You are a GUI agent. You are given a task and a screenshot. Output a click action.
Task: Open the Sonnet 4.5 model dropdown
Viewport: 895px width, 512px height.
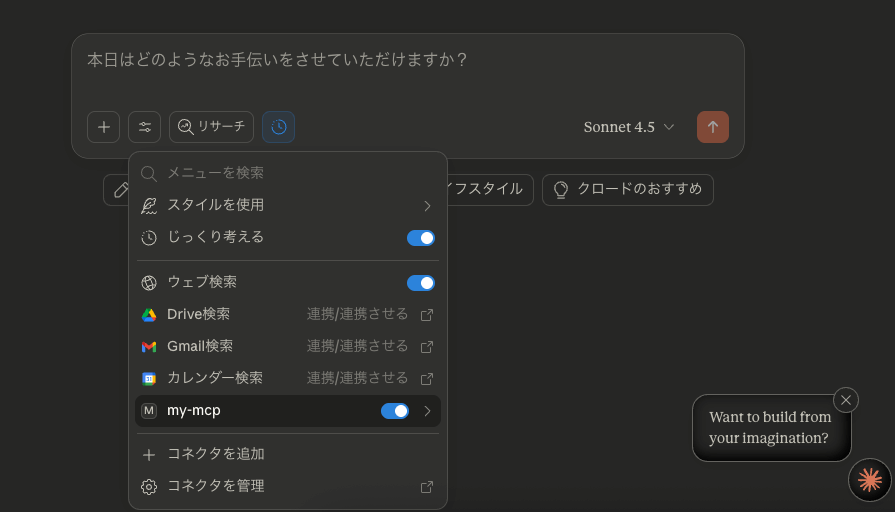point(629,127)
